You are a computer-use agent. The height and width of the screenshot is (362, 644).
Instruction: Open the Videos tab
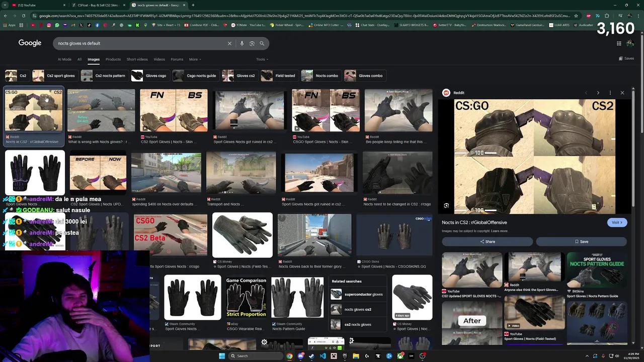159,59
